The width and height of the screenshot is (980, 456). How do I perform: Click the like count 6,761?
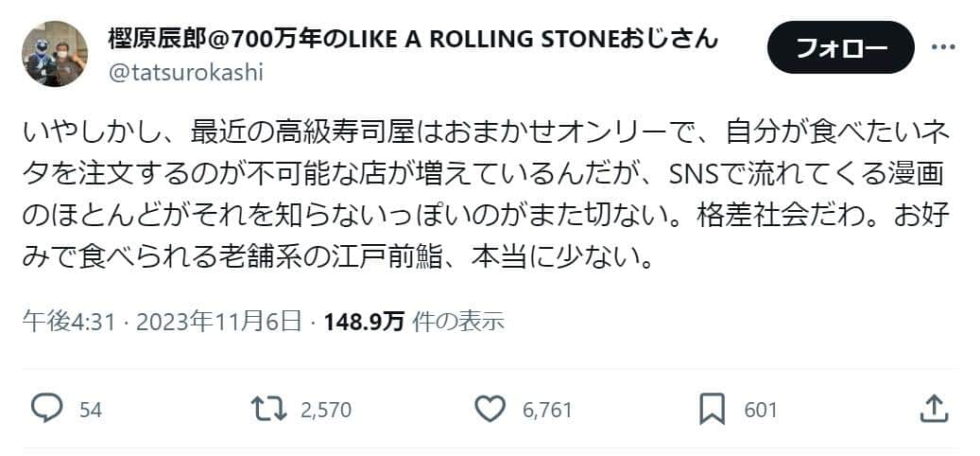pyautogui.click(x=547, y=410)
